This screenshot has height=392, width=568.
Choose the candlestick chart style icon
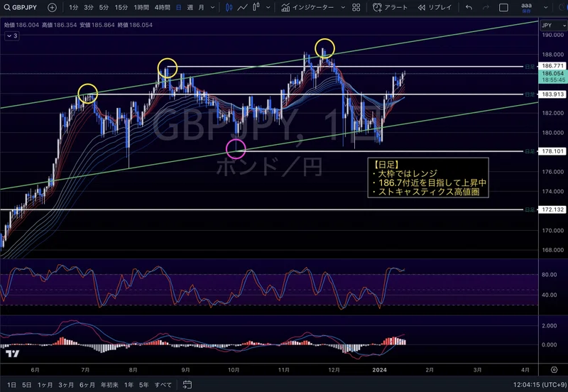pyautogui.click(x=229, y=7)
